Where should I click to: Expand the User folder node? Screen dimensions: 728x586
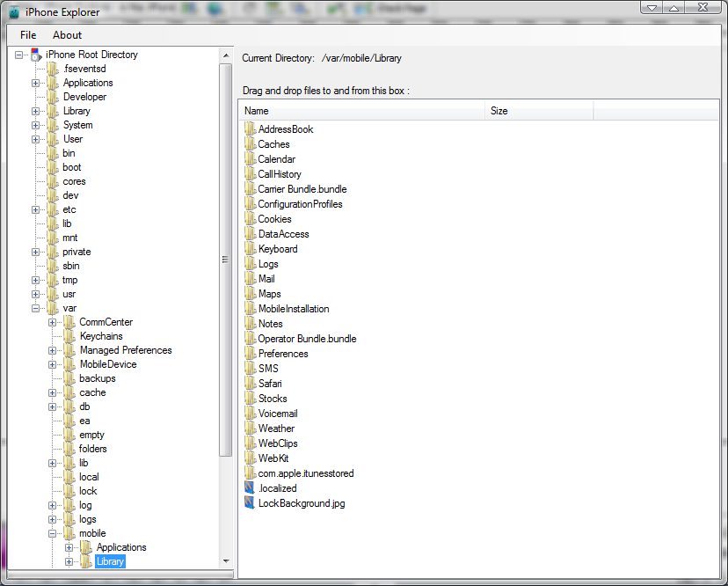35,139
